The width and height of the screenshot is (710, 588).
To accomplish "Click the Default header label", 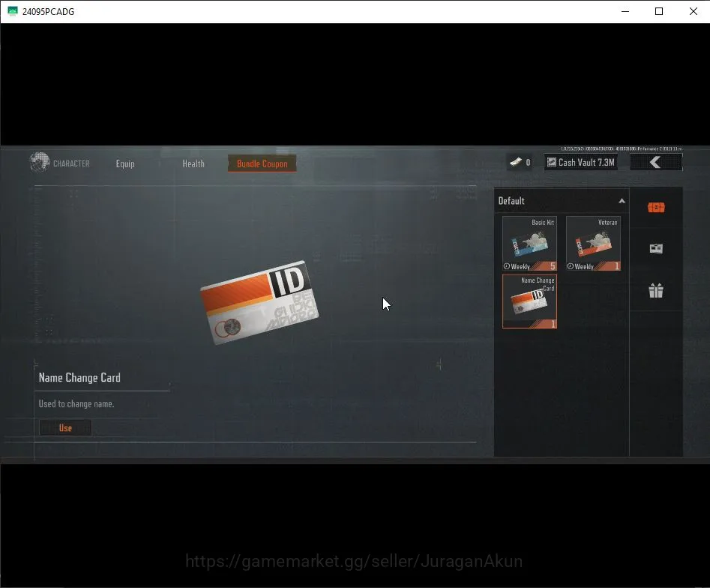I will coord(511,201).
